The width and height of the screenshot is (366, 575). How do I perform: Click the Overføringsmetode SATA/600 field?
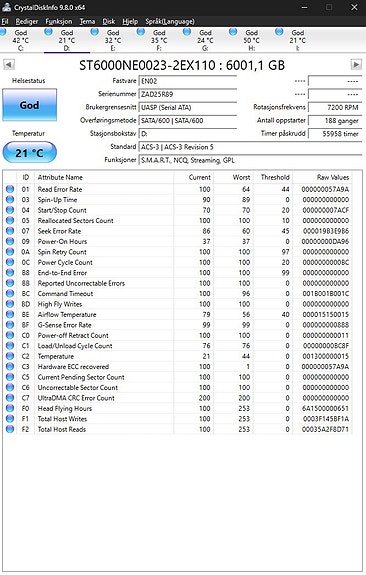tap(187, 121)
